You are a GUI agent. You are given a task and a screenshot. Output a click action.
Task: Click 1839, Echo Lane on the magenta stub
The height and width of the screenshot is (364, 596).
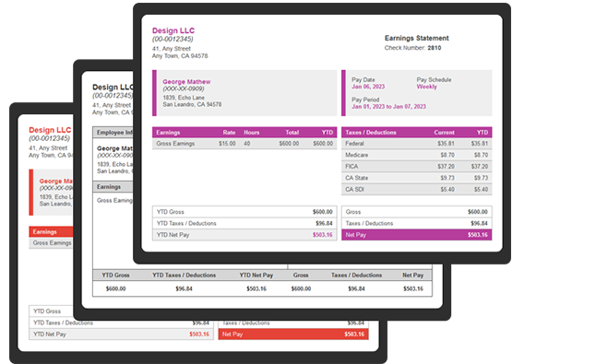(x=184, y=98)
